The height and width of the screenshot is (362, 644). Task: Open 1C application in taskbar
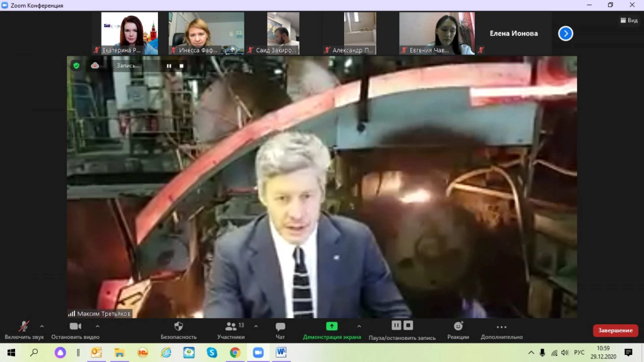143,353
